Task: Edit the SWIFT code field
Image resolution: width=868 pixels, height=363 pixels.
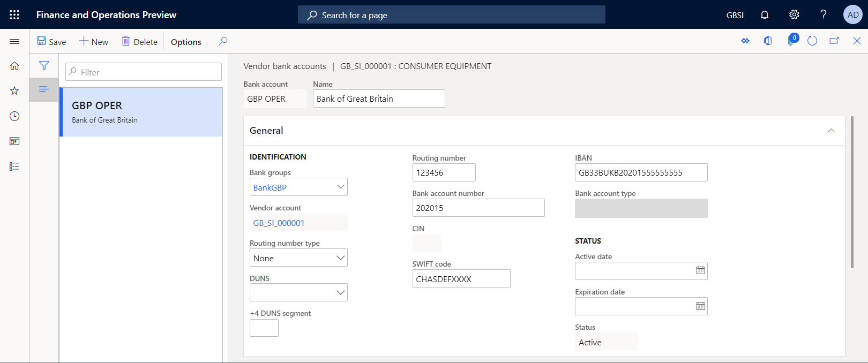Action: [x=461, y=278]
